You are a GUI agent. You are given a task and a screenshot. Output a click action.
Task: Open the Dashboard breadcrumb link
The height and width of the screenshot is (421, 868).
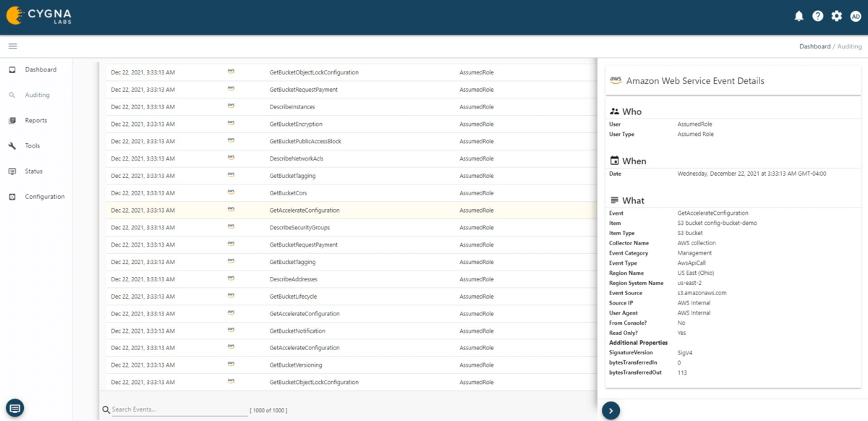pyautogui.click(x=815, y=46)
